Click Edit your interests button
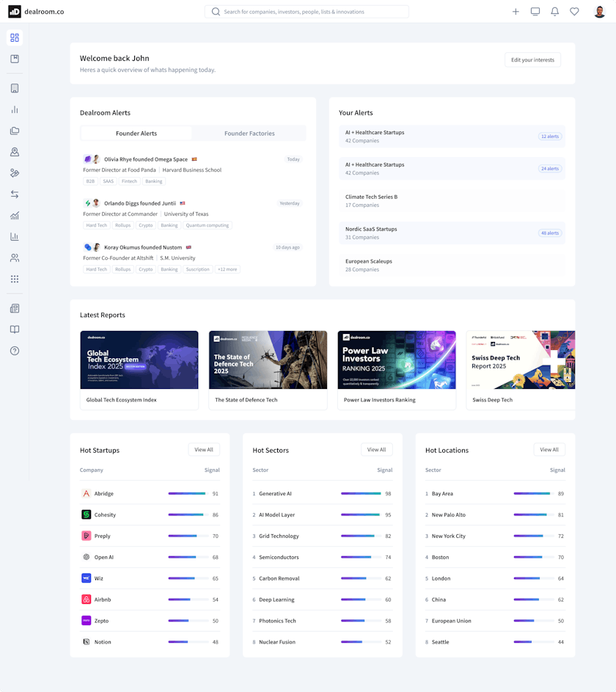The width and height of the screenshot is (616, 692). point(532,60)
